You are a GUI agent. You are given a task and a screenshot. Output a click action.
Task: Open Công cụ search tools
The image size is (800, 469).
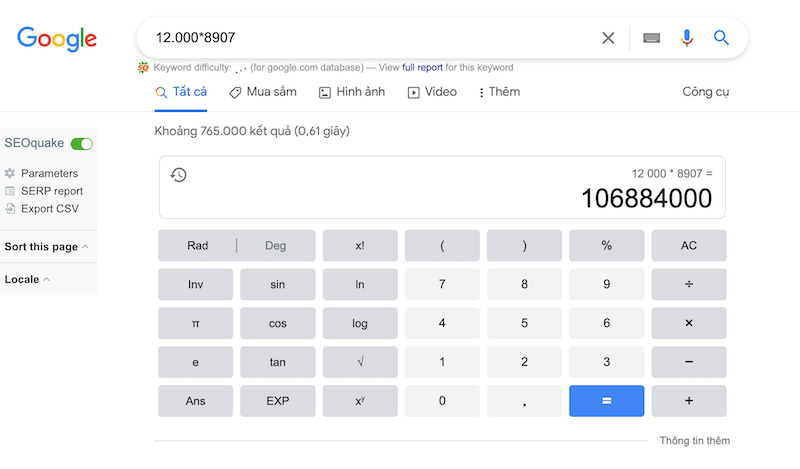pos(706,92)
